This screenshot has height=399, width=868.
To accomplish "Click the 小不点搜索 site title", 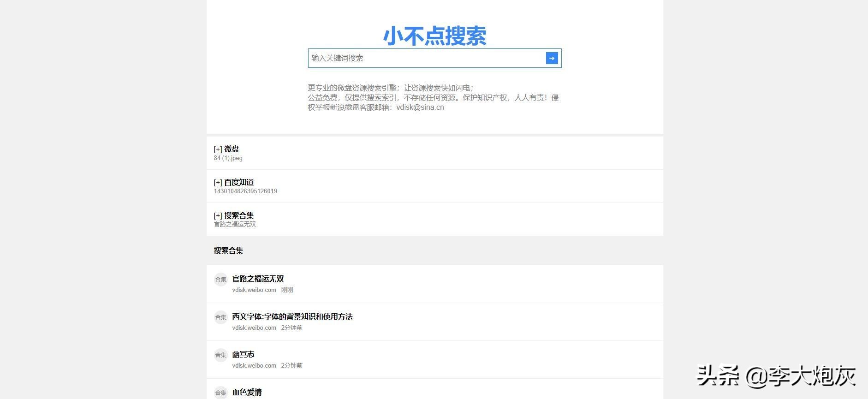I will point(434,36).
